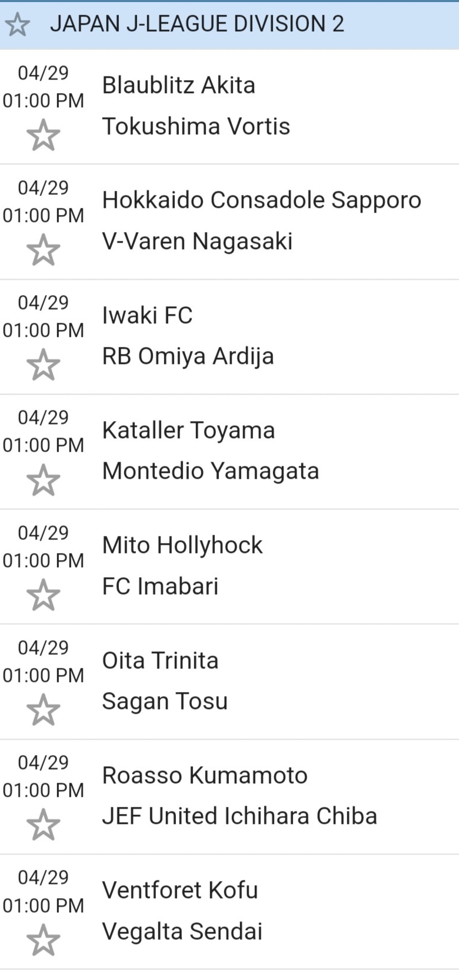Open RB Omiya Ardija team entry
Viewport: 459px width, 980px height.
(x=188, y=356)
